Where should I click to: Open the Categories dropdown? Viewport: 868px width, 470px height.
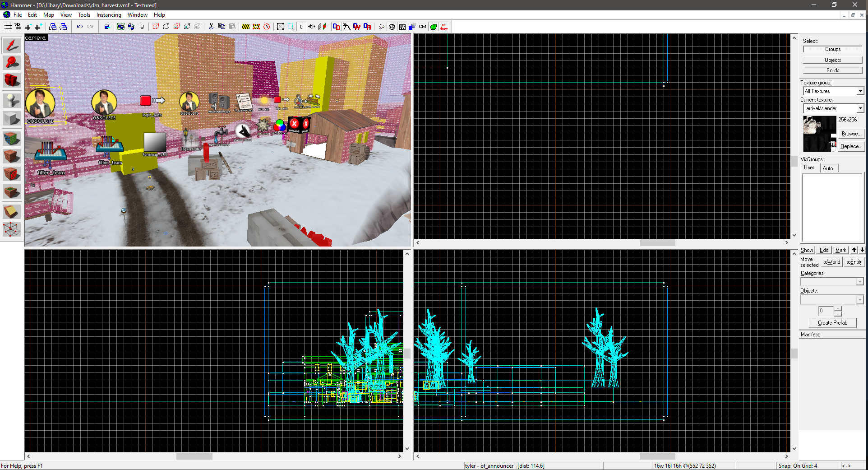[x=860, y=282]
